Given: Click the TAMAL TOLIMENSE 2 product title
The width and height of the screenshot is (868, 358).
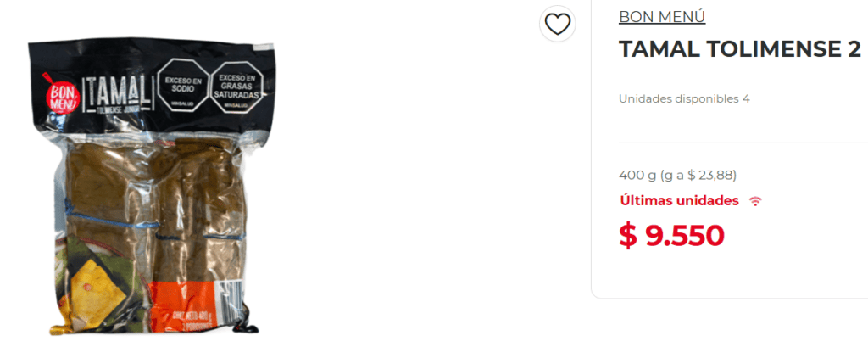Looking at the screenshot, I should [739, 49].
